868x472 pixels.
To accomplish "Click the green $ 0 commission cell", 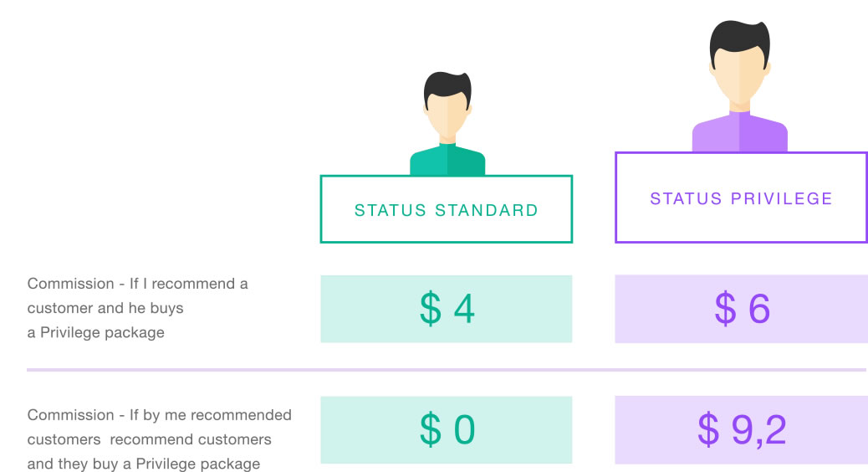I will 447,430.
